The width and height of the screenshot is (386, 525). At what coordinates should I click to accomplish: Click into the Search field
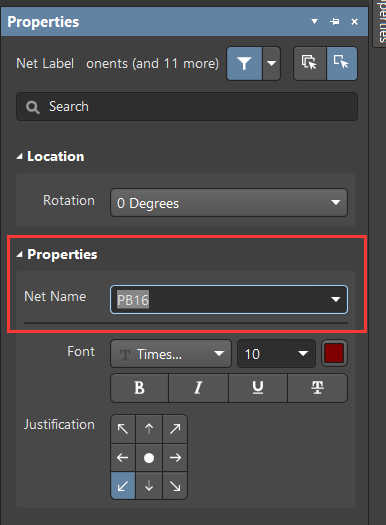point(187,106)
